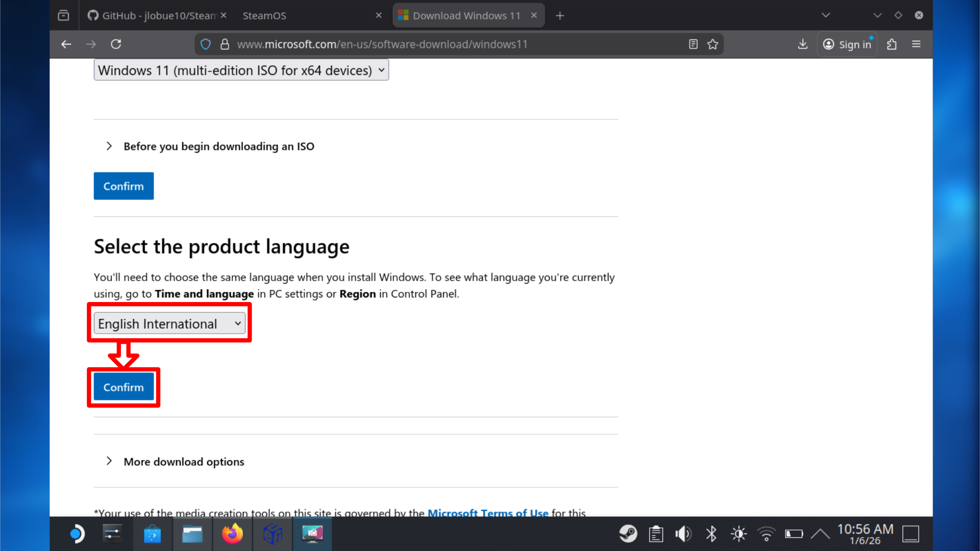Open the volume control in system tray
Viewport: 980px width, 551px height.
tap(683, 534)
